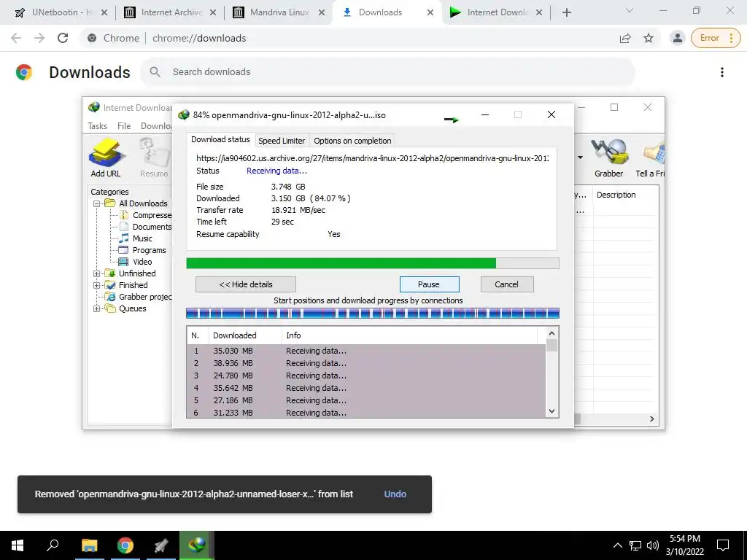
Task: Click Chrome's forward navigation arrow
Action: point(39,38)
